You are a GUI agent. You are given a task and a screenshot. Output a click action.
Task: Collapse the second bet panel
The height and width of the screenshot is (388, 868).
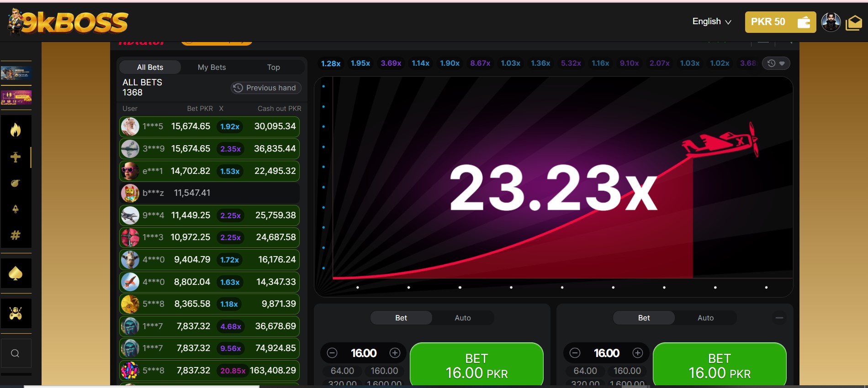click(x=779, y=318)
